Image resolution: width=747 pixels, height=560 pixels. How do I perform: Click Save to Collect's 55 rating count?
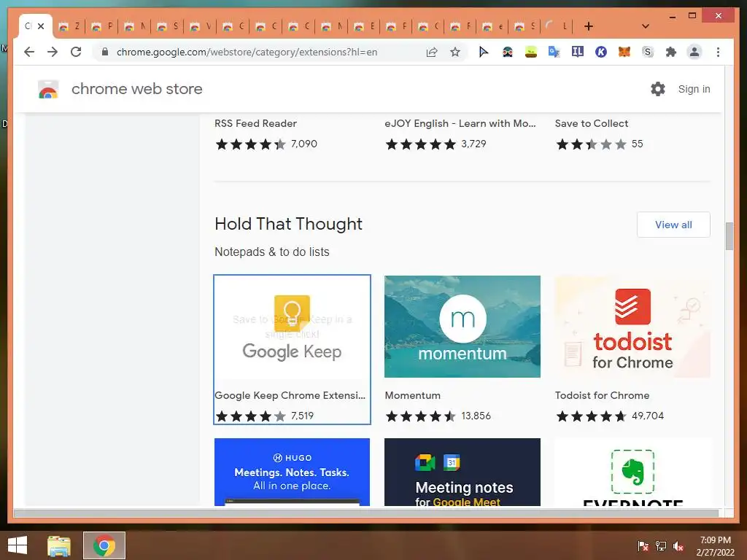[638, 144]
